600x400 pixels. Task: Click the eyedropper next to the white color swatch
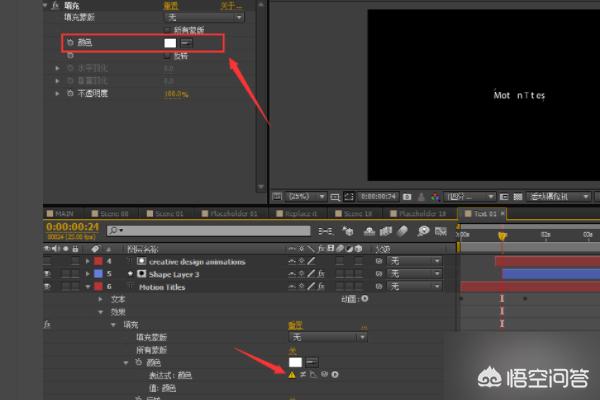click(187, 43)
